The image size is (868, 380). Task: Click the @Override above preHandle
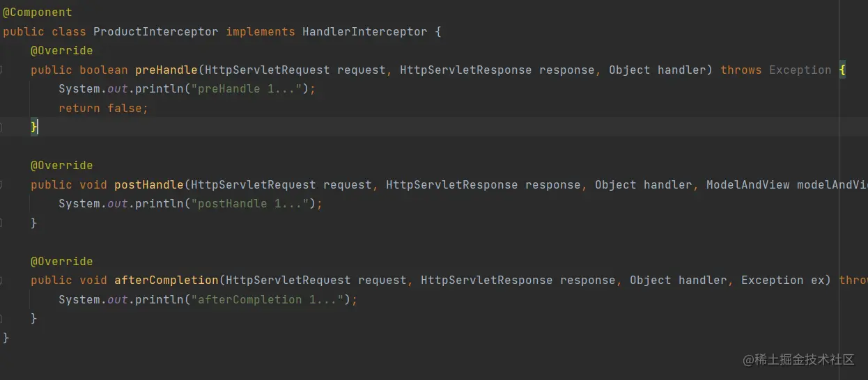[62, 51]
